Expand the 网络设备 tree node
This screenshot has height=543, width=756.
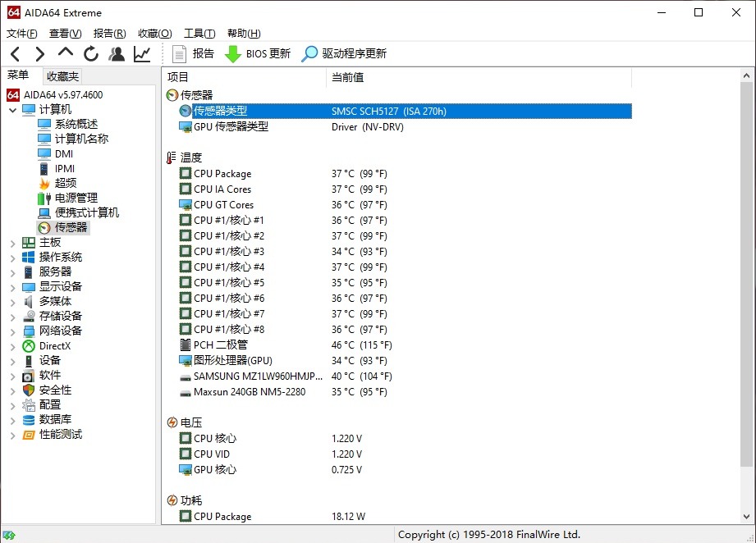(x=13, y=332)
